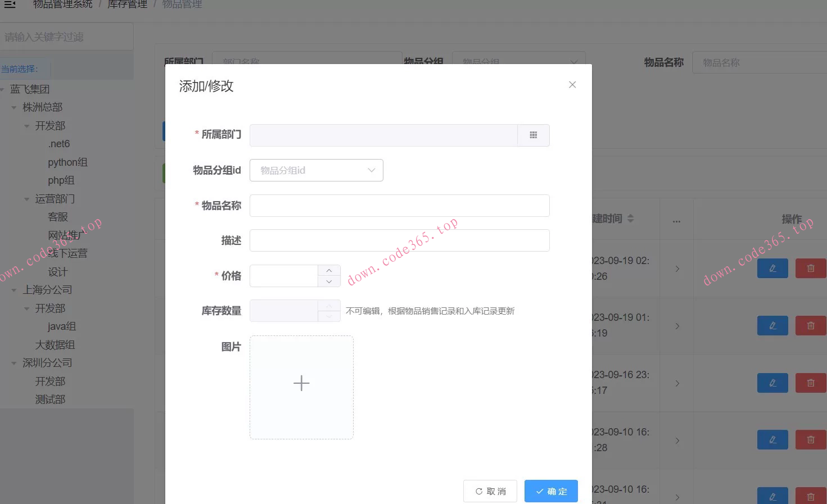Viewport: 827px width, 504px height.
Task: Click 物品管理系统 in the breadcrumb
Action: coord(62,4)
